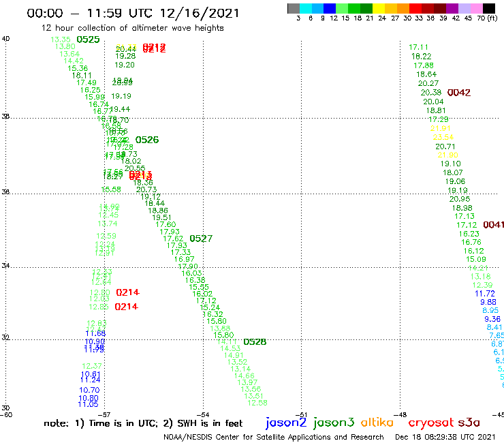Click the dark red 's3a' satellite label
This screenshot has height=443, width=504.
tap(469, 423)
